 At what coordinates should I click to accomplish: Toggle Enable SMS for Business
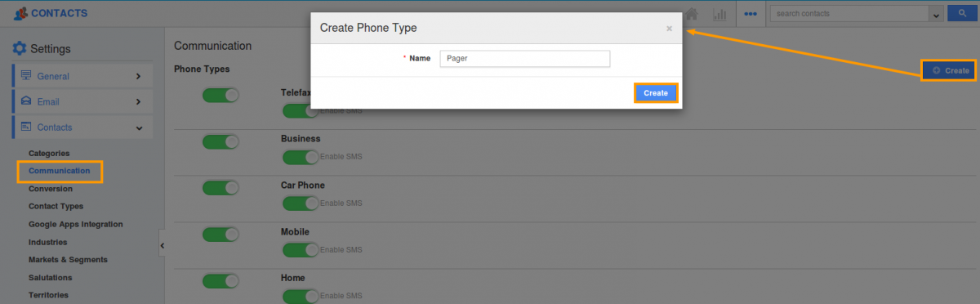click(301, 157)
